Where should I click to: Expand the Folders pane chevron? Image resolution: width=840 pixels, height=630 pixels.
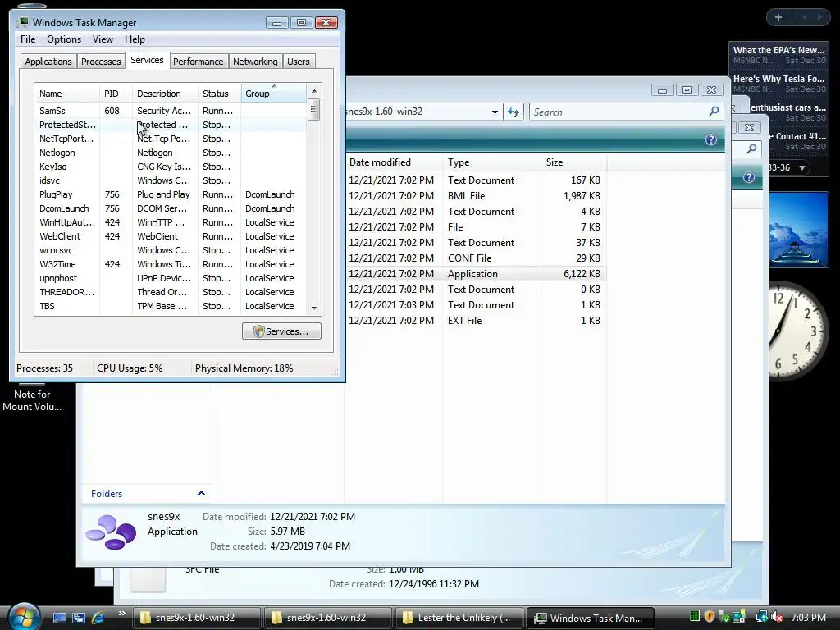coord(202,493)
